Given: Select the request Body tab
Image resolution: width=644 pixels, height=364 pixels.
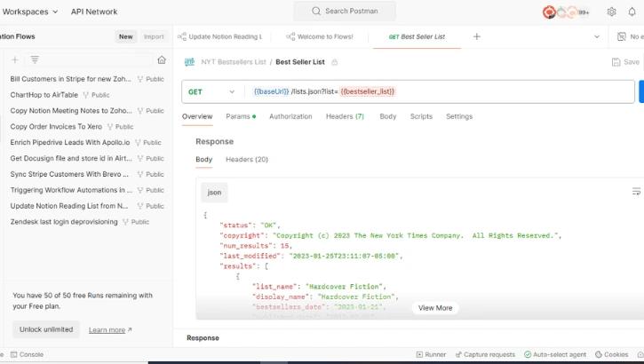Looking at the screenshot, I should [387, 116].
